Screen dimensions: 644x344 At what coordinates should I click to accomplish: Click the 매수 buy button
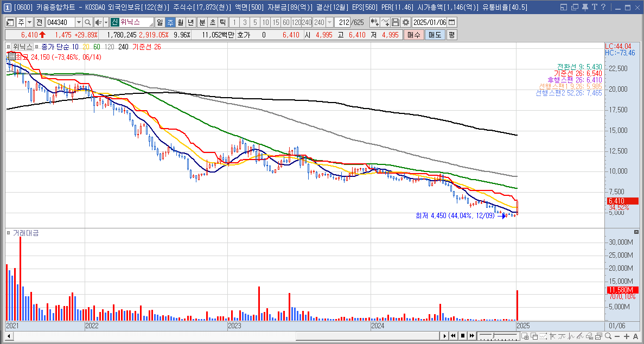coord(413,35)
